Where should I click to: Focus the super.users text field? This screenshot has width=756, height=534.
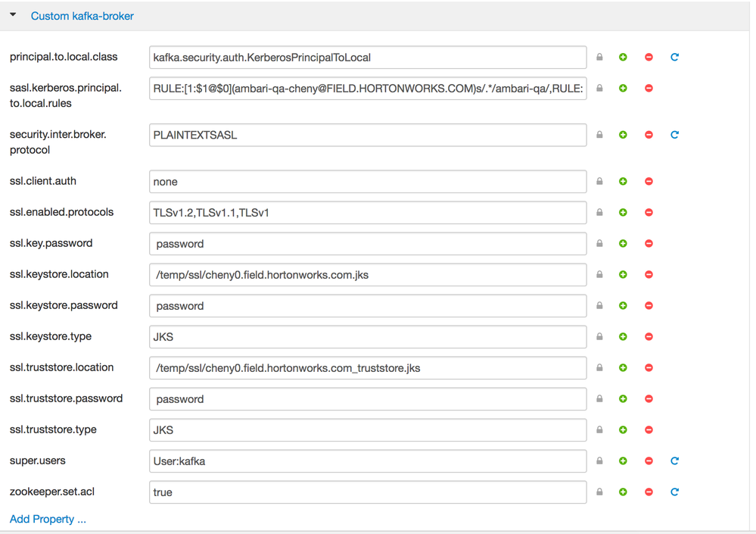point(368,461)
